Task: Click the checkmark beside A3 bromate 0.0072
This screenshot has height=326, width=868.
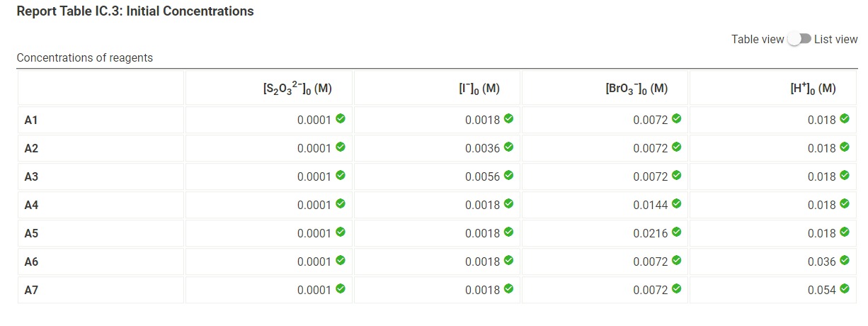Action: click(676, 176)
